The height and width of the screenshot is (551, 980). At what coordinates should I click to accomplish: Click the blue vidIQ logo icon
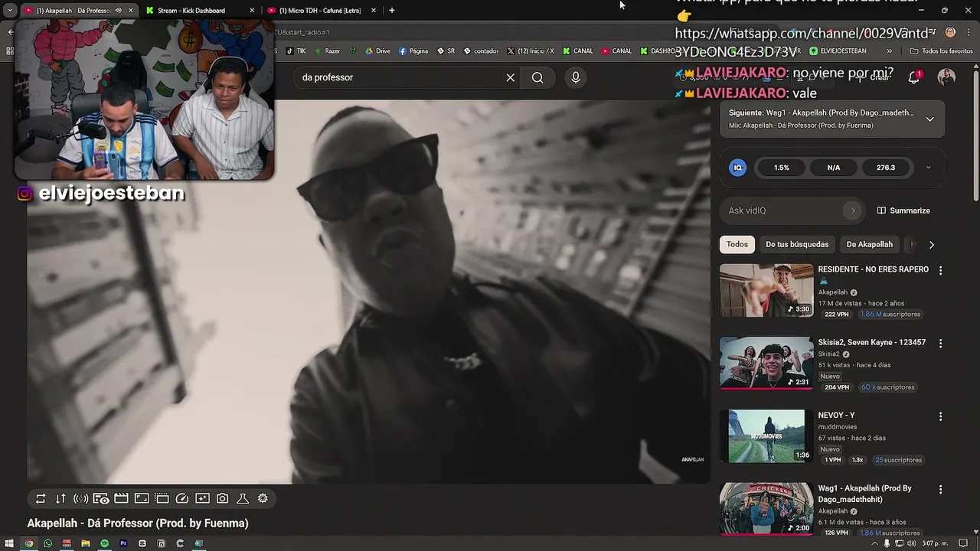pyautogui.click(x=738, y=168)
